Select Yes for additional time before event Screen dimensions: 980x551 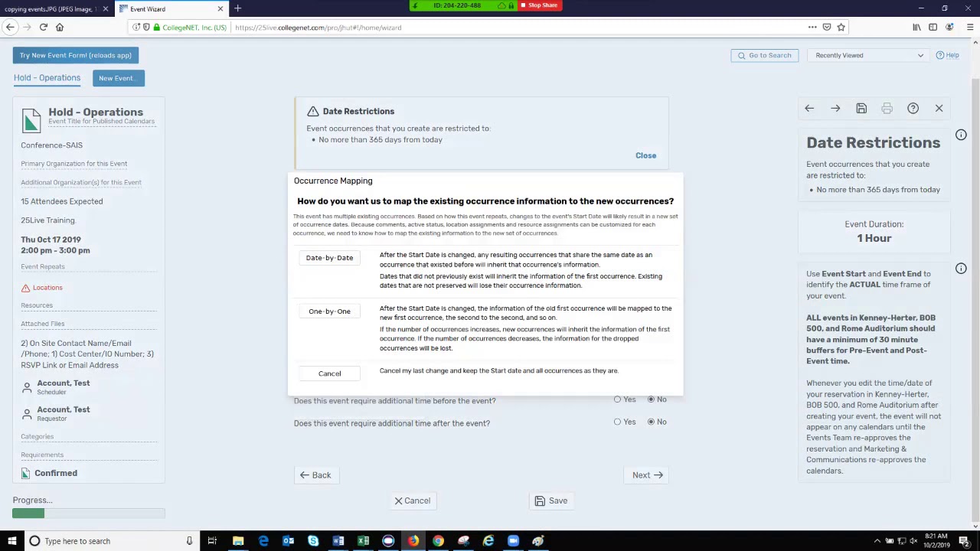tap(618, 399)
